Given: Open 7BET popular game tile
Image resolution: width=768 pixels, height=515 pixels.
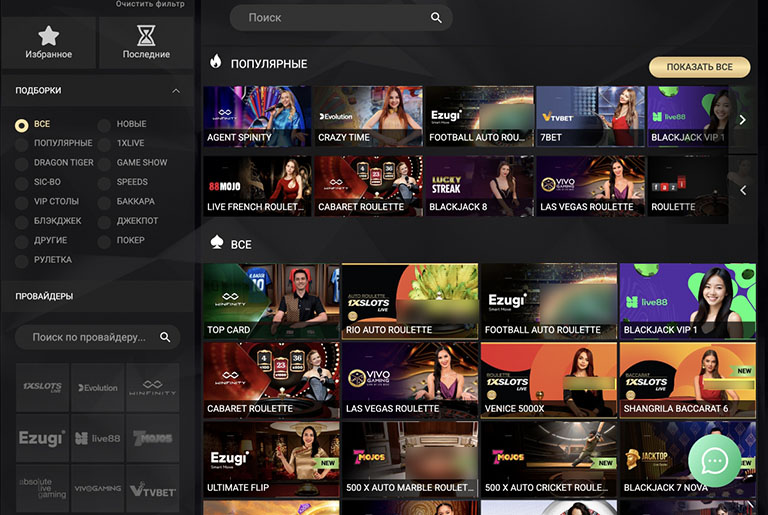Looking at the screenshot, I should pos(591,116).
